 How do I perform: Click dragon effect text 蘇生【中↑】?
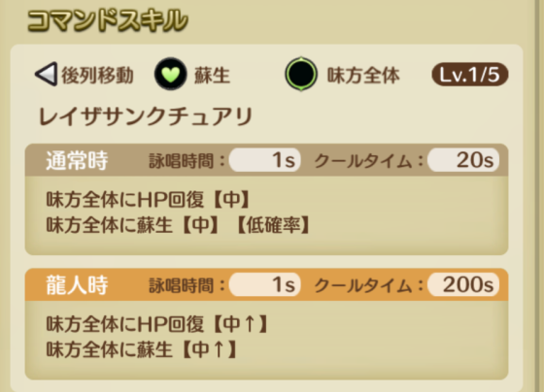pyautogui.click(x=187, y=349)
